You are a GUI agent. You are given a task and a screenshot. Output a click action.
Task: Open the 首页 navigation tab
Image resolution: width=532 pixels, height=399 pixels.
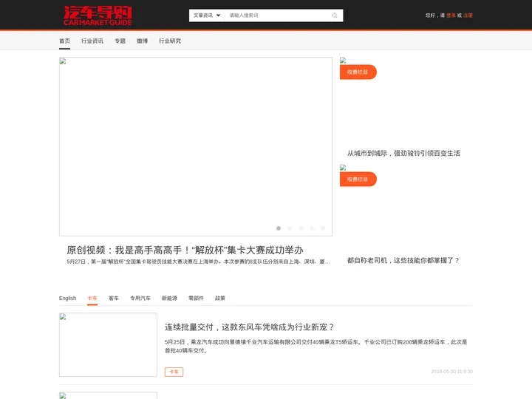64,41
